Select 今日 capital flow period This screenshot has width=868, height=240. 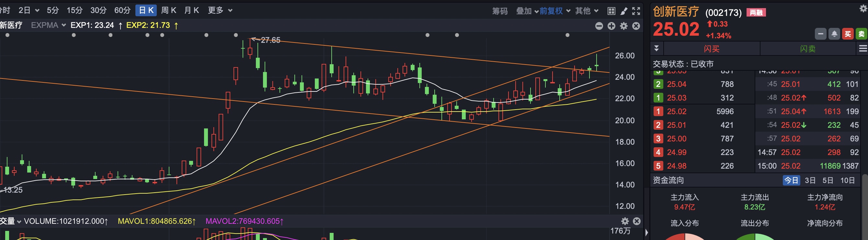[791, 180]
